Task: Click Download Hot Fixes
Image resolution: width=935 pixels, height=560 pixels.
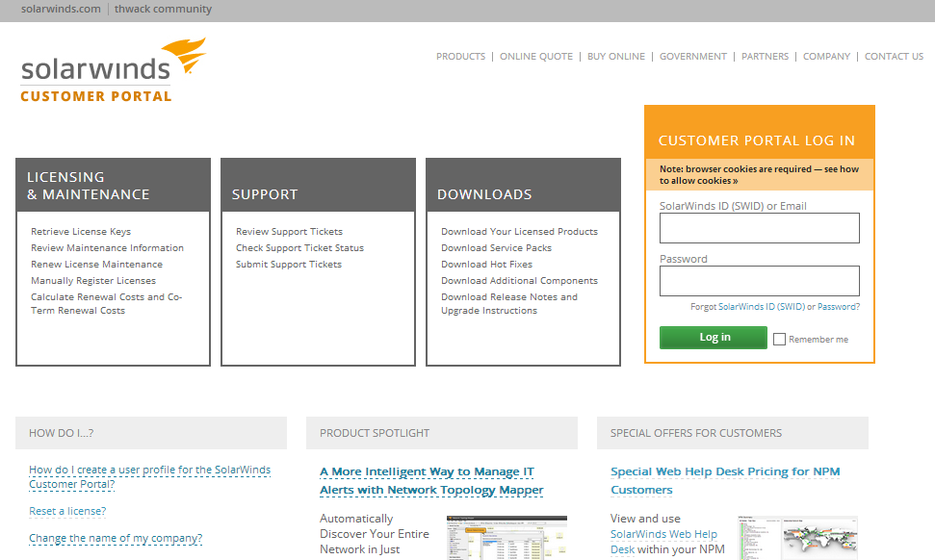Action: click(486, 264)
